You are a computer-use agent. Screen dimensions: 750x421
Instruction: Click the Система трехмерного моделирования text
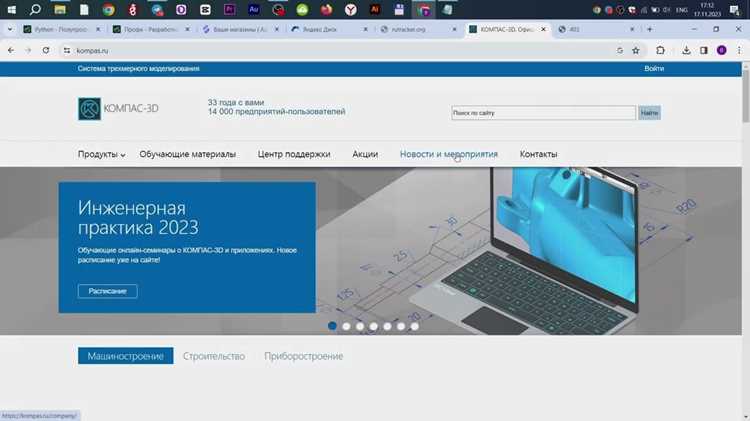138,68
